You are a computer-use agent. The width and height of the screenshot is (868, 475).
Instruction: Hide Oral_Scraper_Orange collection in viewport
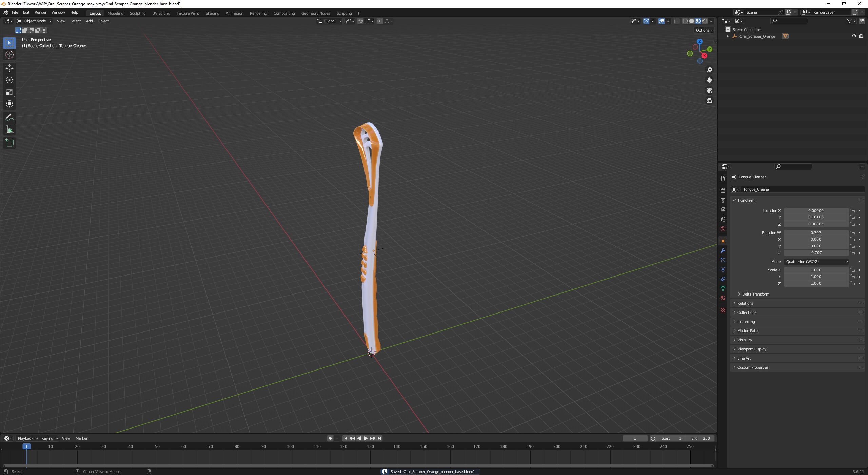[x=854, y=36]
